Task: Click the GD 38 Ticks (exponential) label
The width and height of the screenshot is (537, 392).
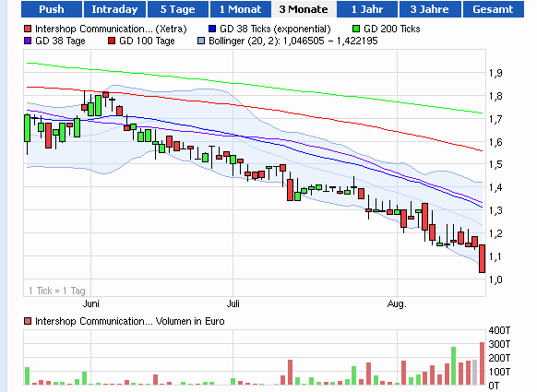Action: point(275,29)
